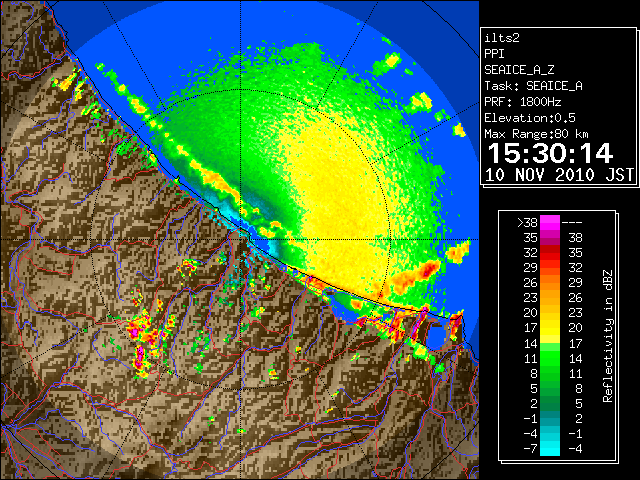Screen dimensions: 640x480
Task: Click the 'Max Range:80 km' line
Action: [x=536, y=134]
